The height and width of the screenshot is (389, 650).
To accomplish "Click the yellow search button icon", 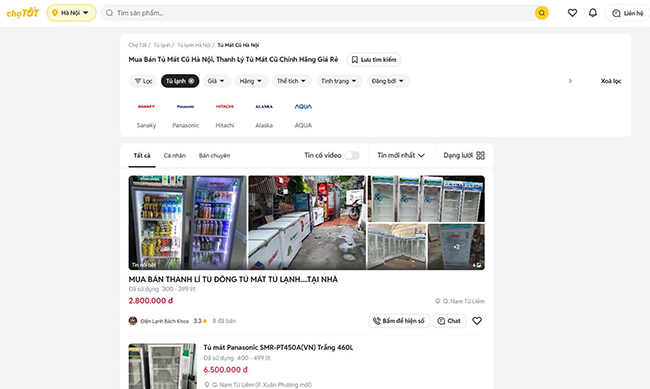I will [541, 13].
